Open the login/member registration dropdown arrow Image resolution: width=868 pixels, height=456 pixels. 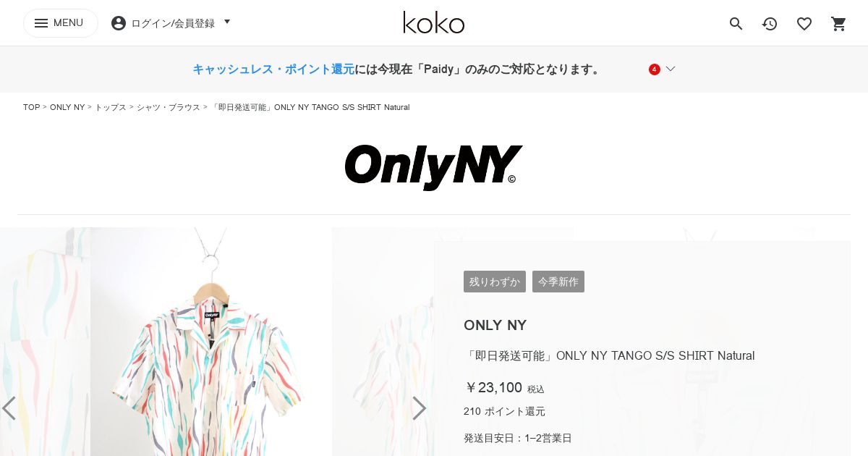click(227, 22)
